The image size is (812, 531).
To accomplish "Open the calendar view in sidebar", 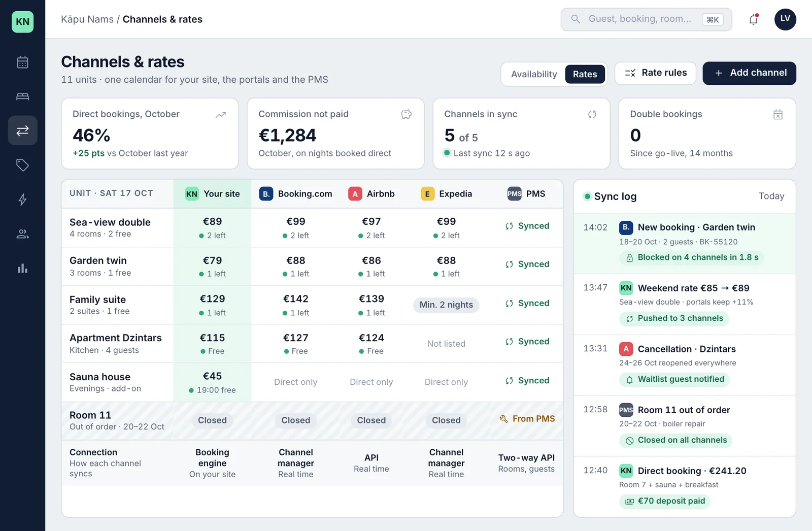I will click(22, 62).
